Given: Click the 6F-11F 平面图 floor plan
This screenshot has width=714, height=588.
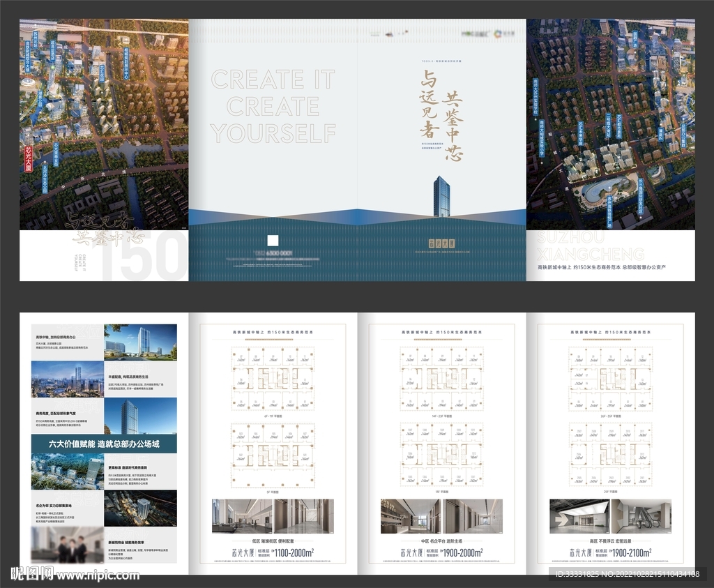Looking at the screenshot, I should 273,379.
